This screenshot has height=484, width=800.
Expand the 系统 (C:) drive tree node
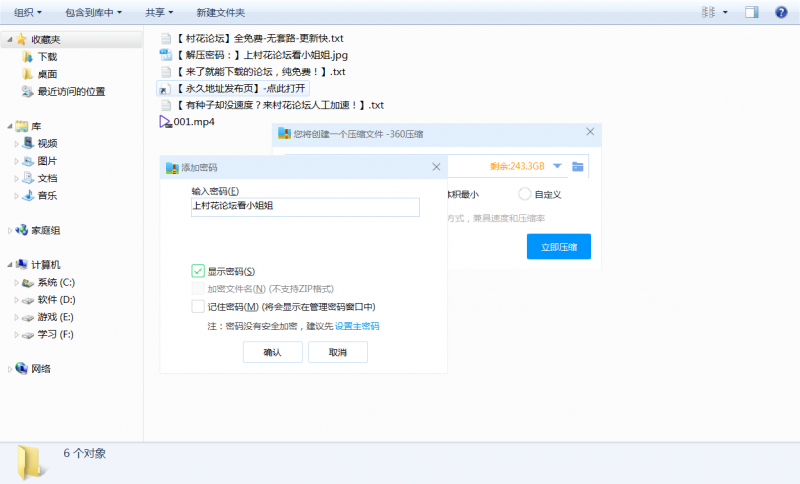click(17, 283)
